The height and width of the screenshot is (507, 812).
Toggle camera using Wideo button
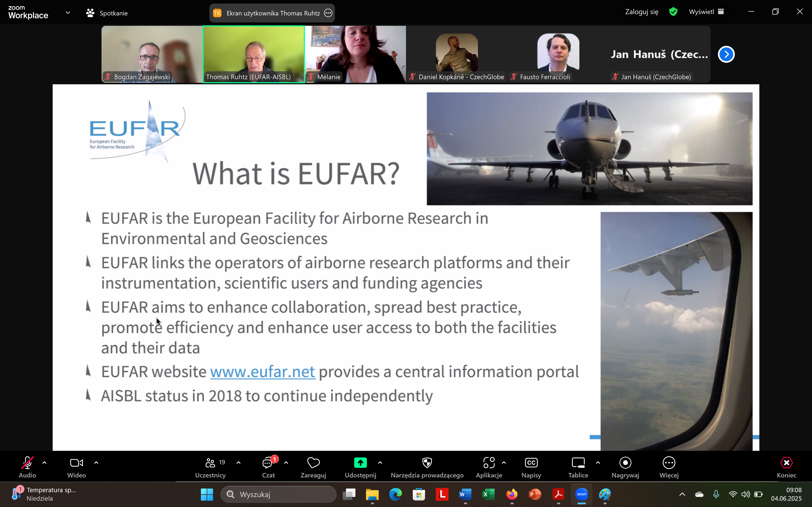click(77, 463)
